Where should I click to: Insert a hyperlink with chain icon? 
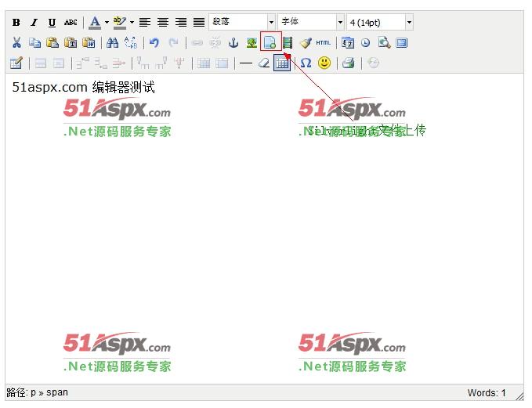[197, 43]
